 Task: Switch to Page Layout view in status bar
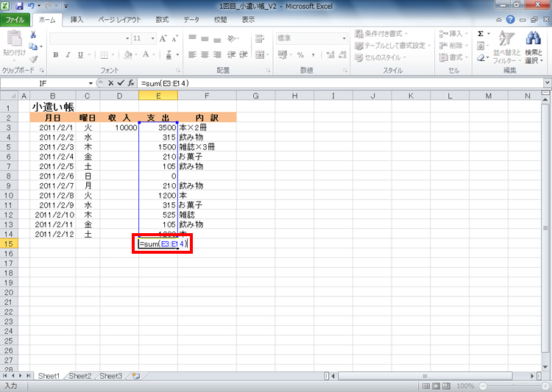coord(436,386)
